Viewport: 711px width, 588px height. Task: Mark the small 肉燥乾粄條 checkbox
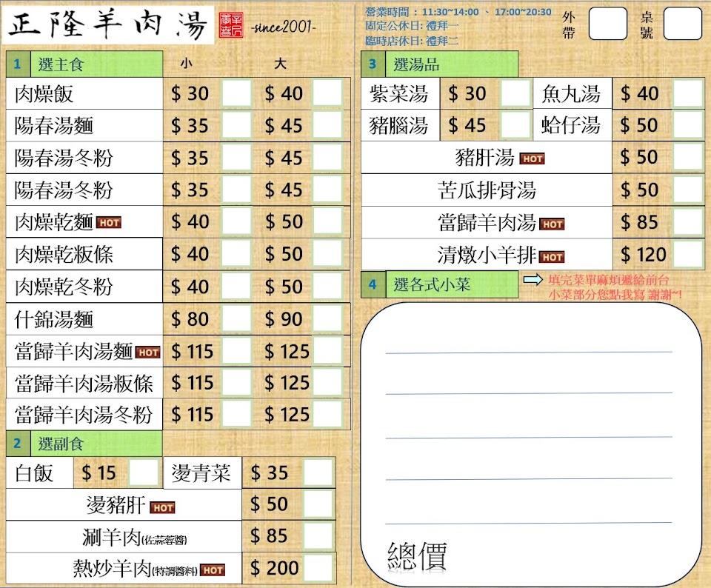tap(236, 254)
